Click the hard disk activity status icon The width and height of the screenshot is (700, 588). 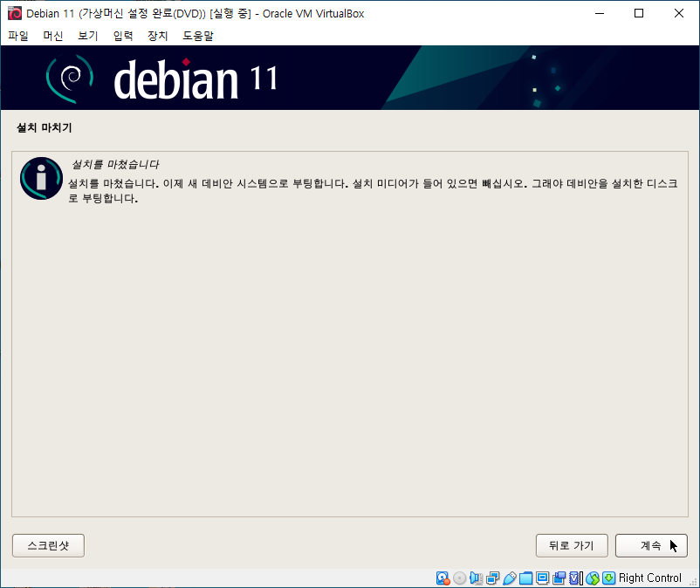443,578
